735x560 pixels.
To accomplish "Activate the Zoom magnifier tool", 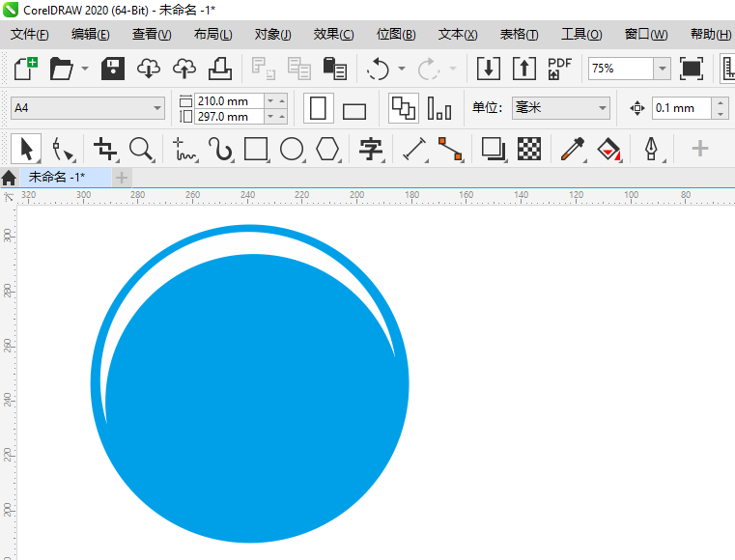I will tap(142, 149).
